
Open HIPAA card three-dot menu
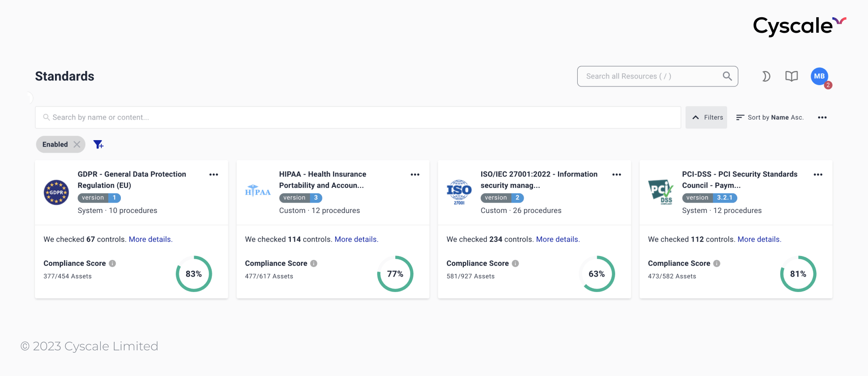click(415, 174)
